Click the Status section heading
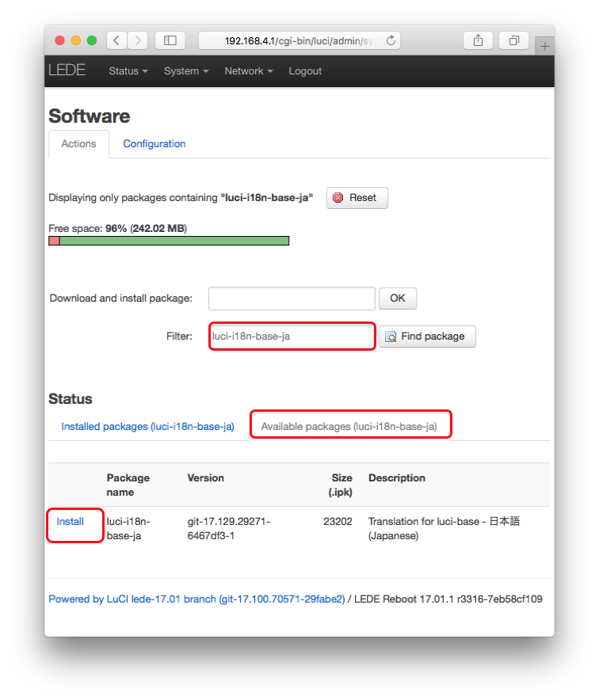The width and height of the screenshot is (599, 700). tap(71, 398)
